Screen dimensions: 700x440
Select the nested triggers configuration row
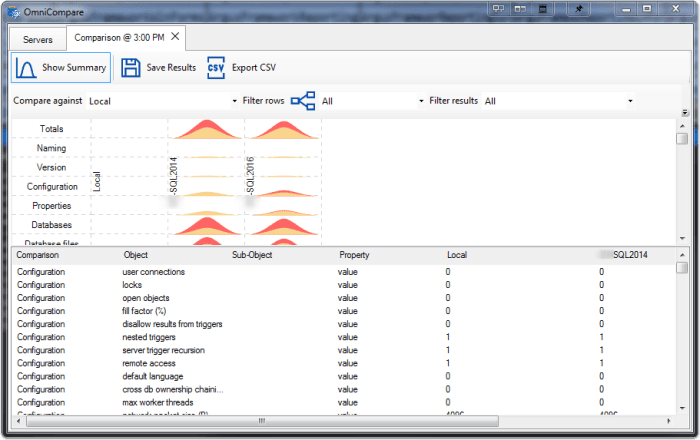coord(344,337)
